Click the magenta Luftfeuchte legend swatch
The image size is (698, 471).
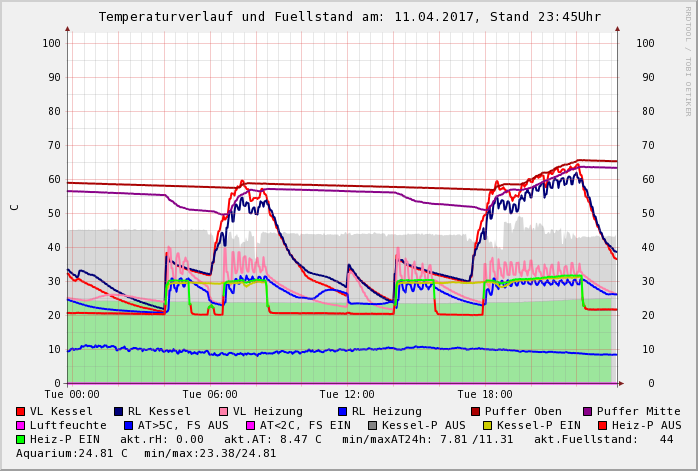[21, 425]
